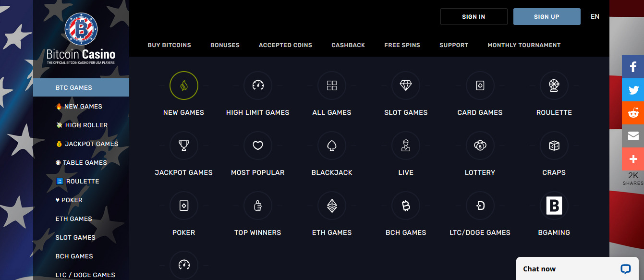The image size is (644, 280).
Task: Open the Chat now widget
Action: (577, 269)
